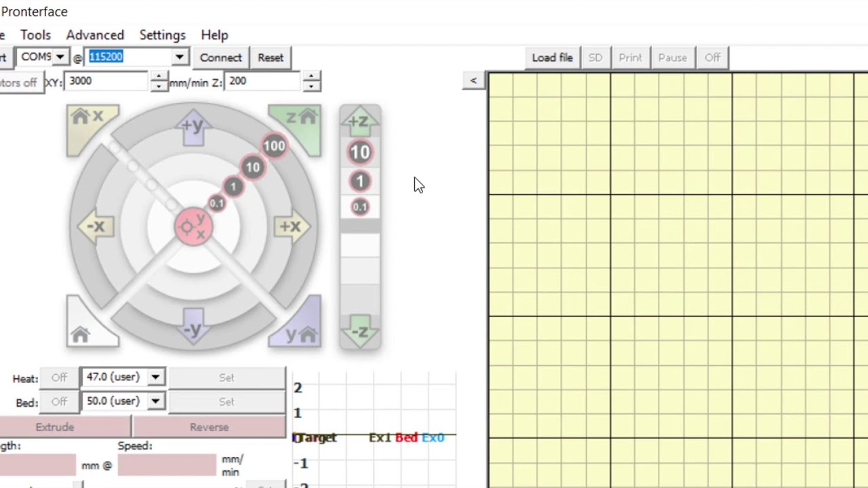Open the Tools menu
This screenshot has width=868, height=488.
(35, 35)
